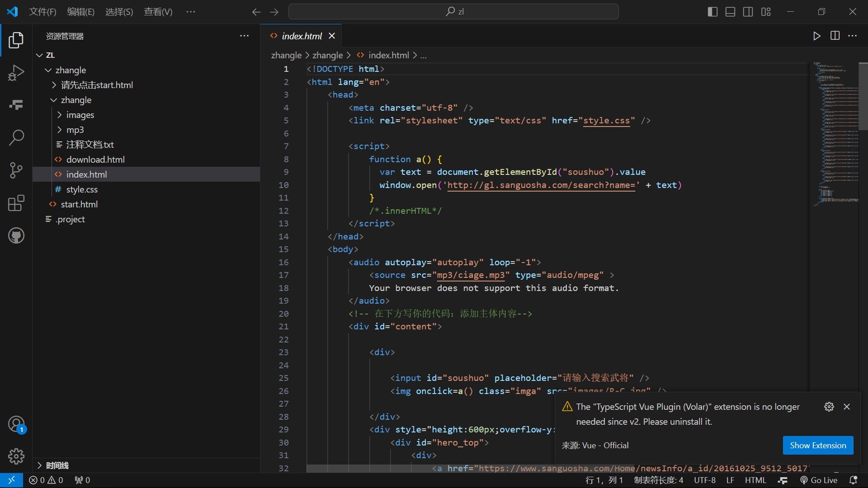This screenshot has width=868, height=488.
Task: Toggle secondary side bar visibility
Action: [x=748, y=12]
